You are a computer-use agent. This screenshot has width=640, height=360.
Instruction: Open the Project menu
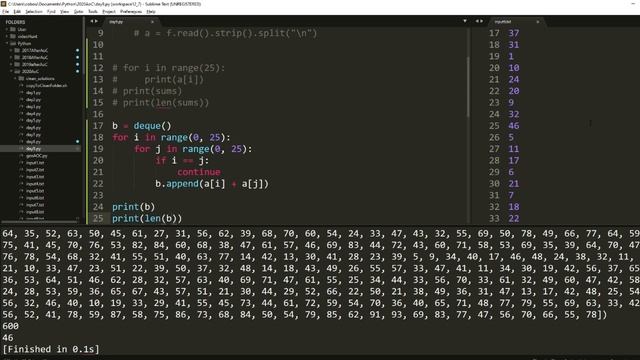point(109,11)
